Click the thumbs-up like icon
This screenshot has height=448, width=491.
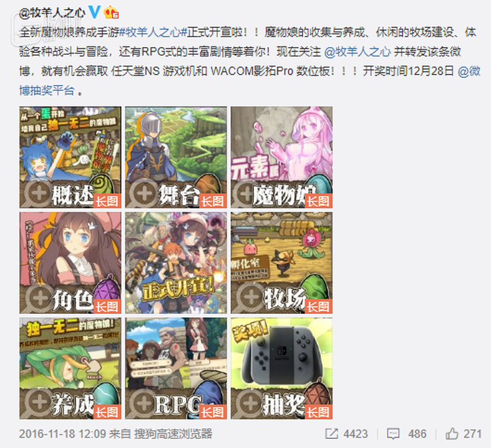tap(452, 434)
